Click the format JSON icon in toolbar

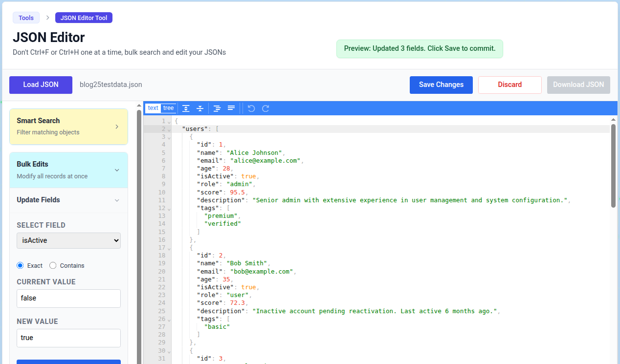[x=217, y=108]
